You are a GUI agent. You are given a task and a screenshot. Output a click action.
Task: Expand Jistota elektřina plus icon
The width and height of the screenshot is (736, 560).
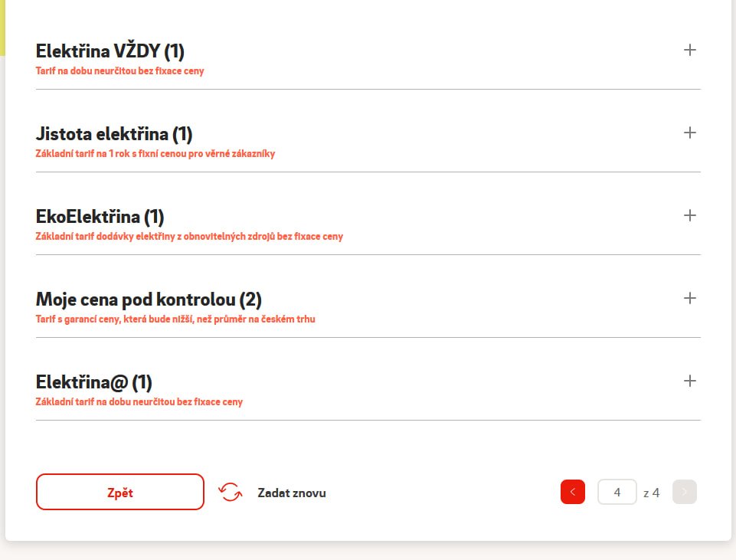pos(689,133)
